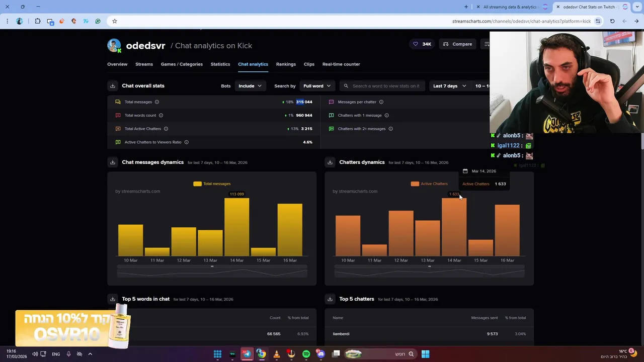Open the Windows Start button
The image size is (644, 362).
425,354
